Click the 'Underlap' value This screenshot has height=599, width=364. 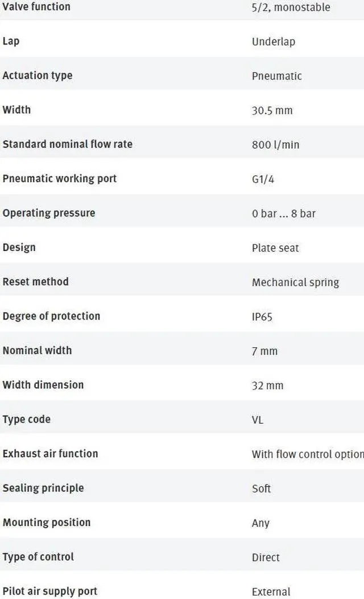pos(274,42)
